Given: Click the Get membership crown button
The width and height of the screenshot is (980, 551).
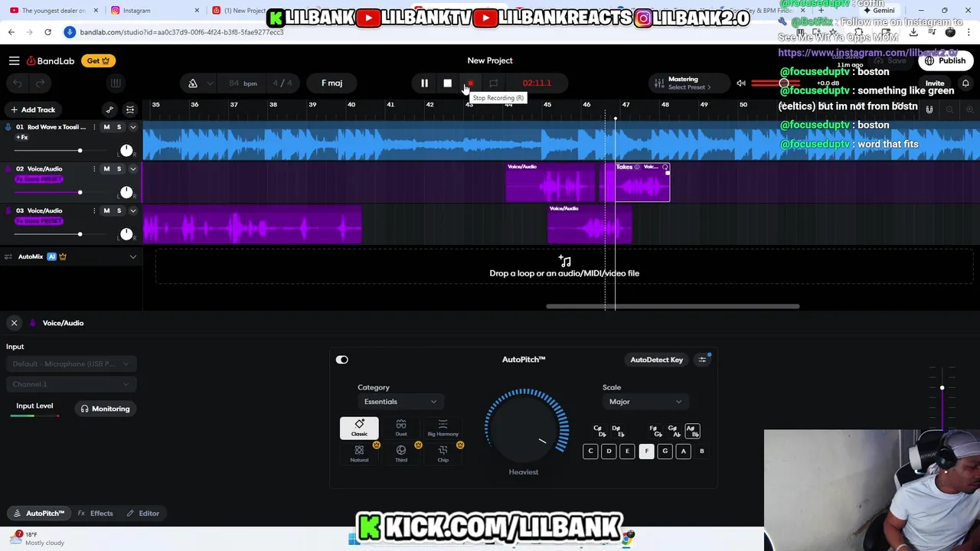Looking at the screenshot, I should tap(97, 60).
